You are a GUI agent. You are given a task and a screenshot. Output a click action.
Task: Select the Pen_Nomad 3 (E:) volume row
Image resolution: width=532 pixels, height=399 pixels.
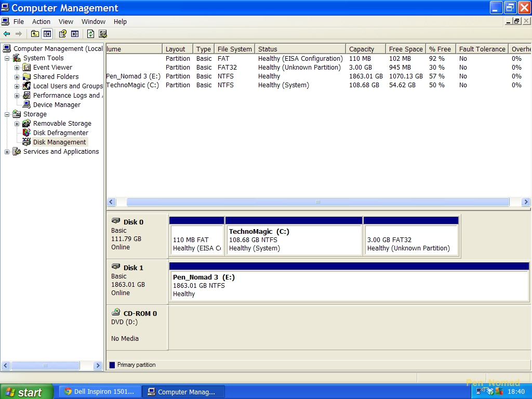pos(318,76)
